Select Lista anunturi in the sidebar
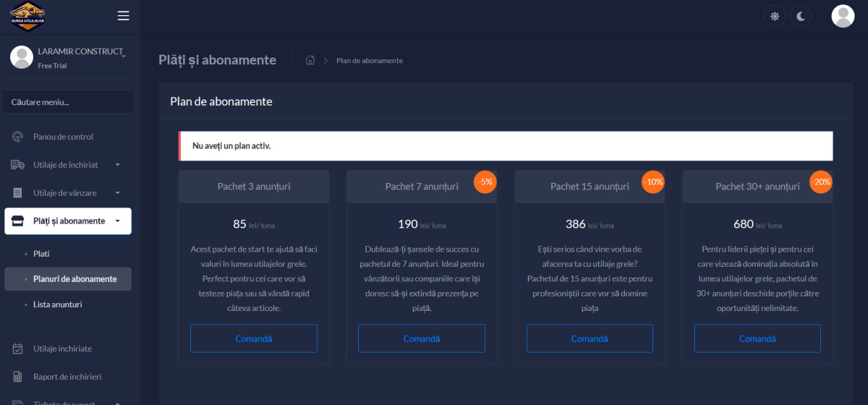868x405 pixels. [57, 304]
